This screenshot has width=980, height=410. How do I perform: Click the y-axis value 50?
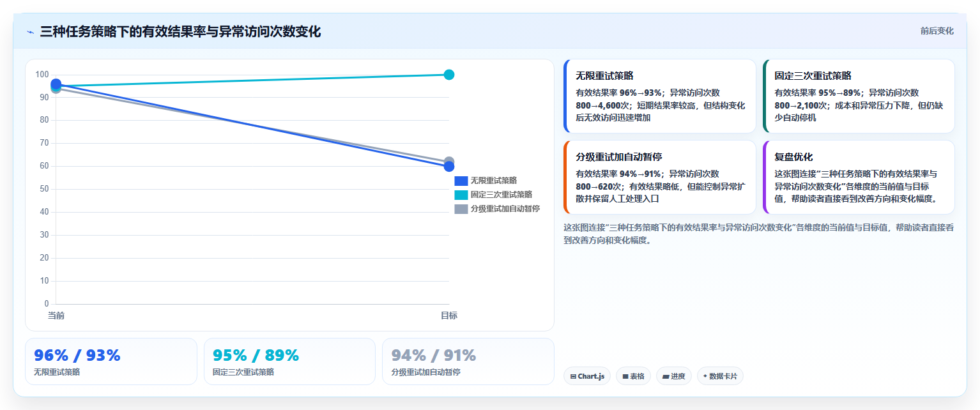tap(44, 189)
